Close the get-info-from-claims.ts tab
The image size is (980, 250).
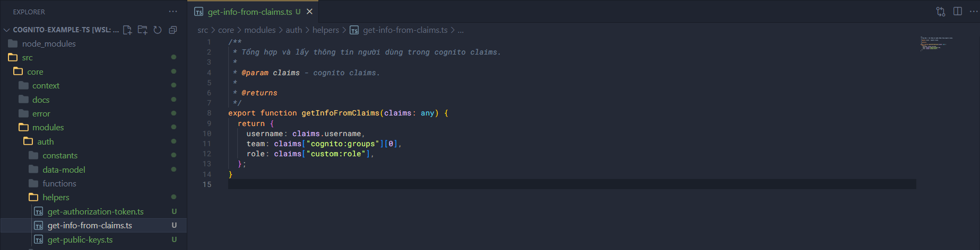pyautogui.click(x=309, y=12)
